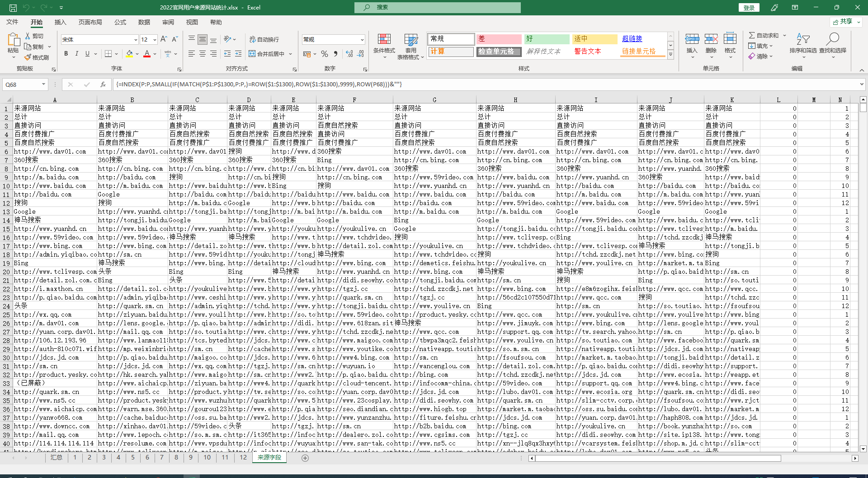Switch to the 页面布局 ribbon tab

90,22
